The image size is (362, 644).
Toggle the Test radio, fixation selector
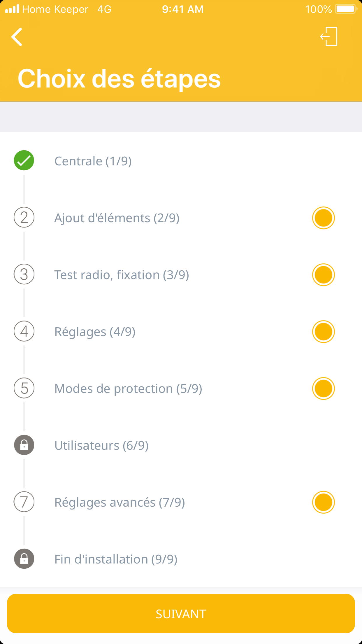[323, 275]
